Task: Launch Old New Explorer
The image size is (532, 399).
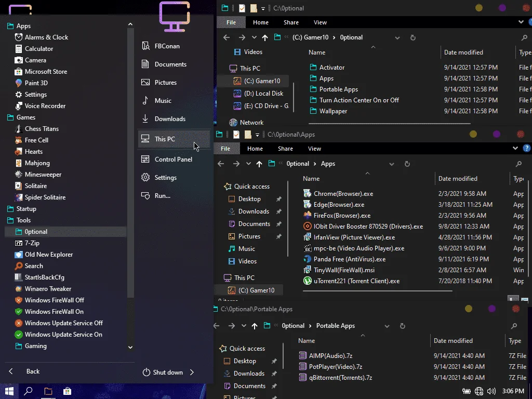Action: click(48, 255)
